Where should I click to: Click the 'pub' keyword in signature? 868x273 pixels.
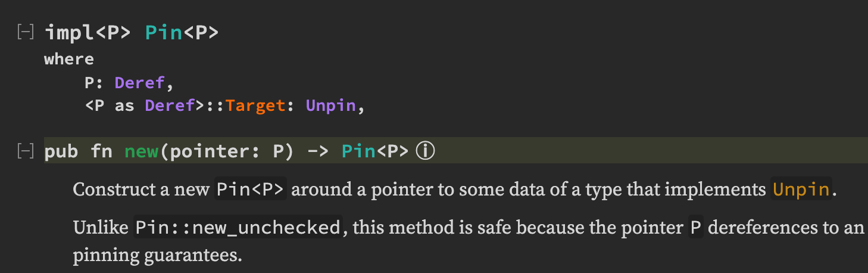[x=61, y=151]
